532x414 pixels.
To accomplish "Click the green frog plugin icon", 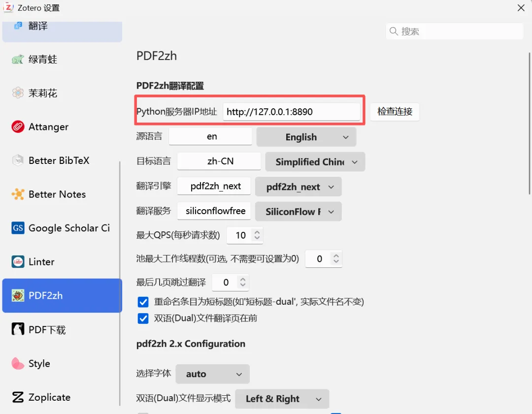I will (x=18, y=60).
